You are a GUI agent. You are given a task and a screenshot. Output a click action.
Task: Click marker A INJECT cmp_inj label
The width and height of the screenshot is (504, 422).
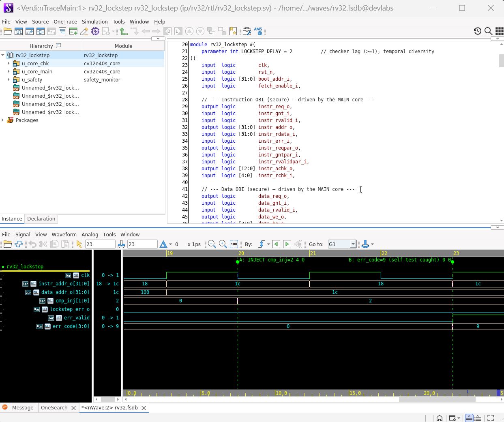coord(272,260)
